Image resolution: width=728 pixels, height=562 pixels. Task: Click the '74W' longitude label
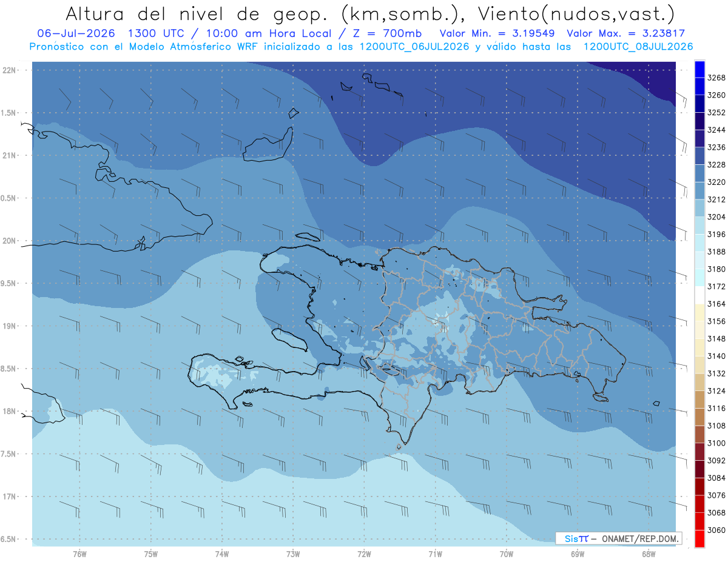coord(222,554)
